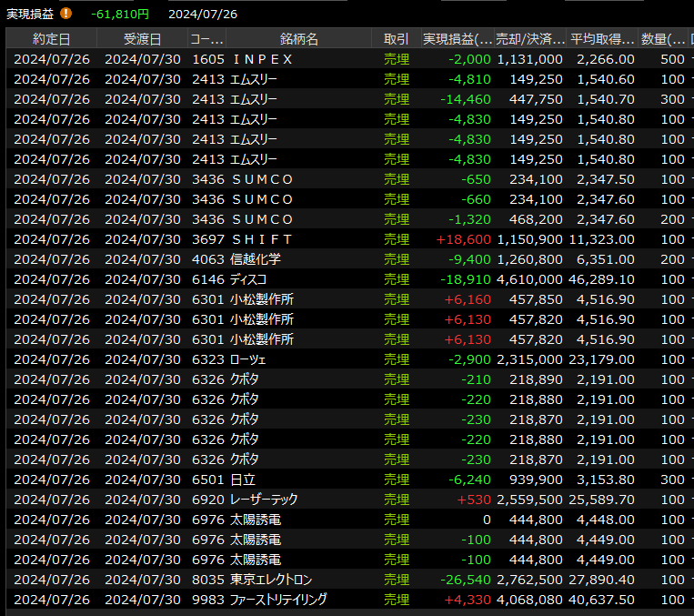
Task: Click the 平均取得 column header
Action: (602, 39)
